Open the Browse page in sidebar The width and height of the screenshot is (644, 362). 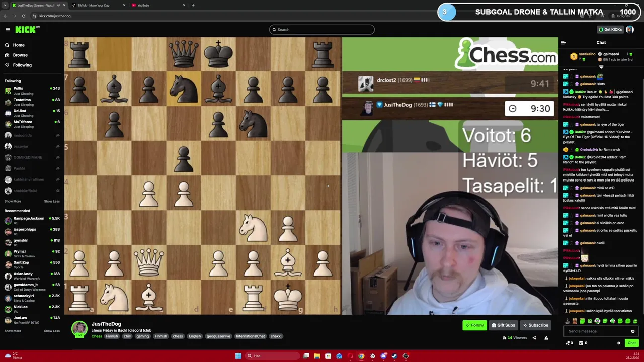(x=20, y=55)
